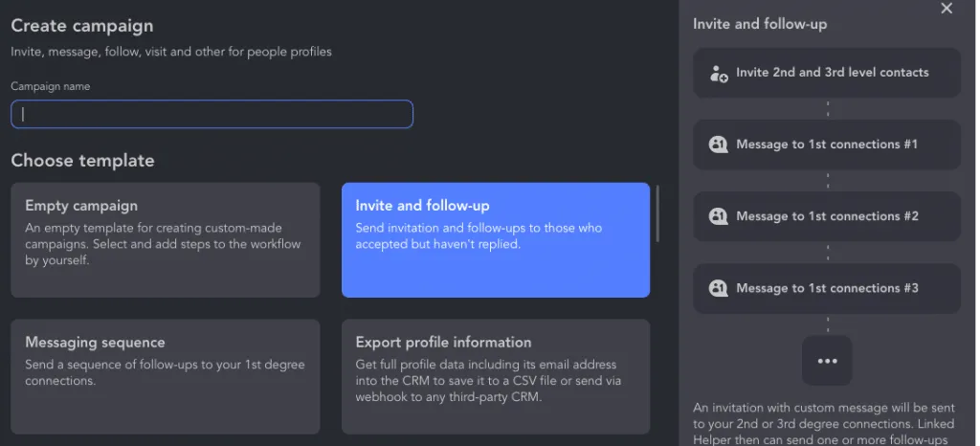Click the template list scrollbar
980x446 pixels.
[657, 213]
